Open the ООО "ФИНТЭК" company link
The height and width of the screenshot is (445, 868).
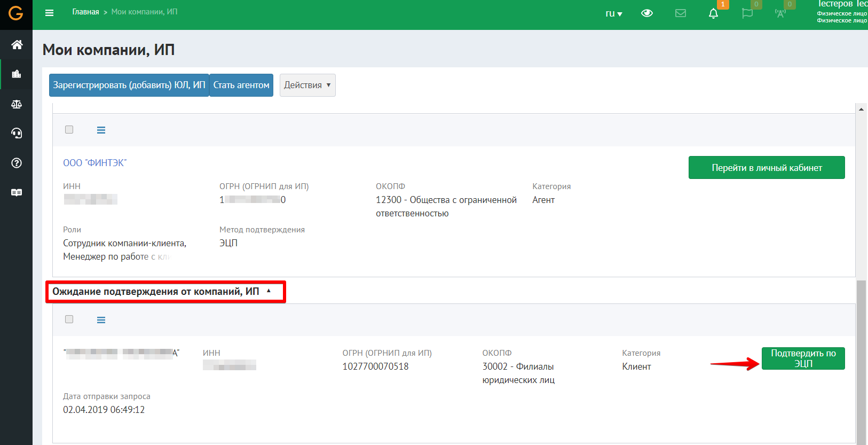[x=95, y=163]
